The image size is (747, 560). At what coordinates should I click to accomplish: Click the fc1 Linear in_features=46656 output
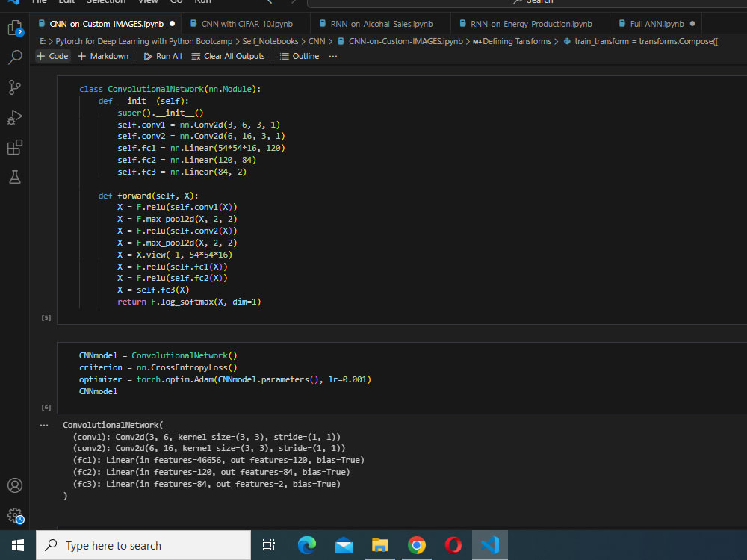pos(218,460)
